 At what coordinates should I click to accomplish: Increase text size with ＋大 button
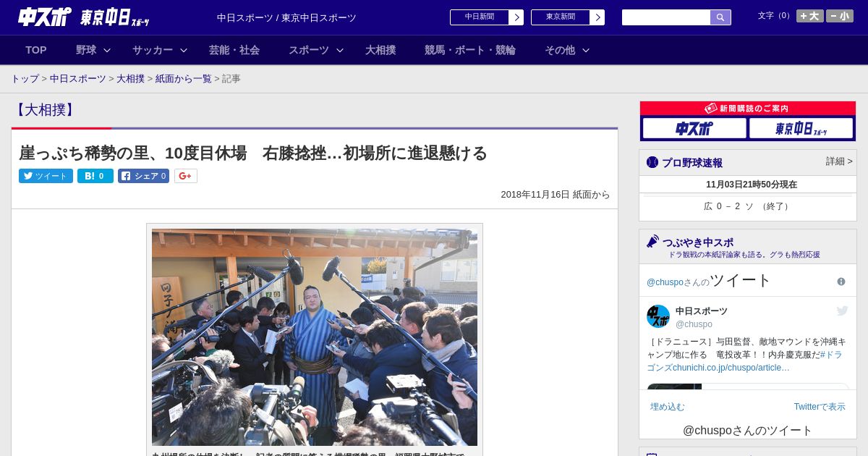[x=810, y=16]
